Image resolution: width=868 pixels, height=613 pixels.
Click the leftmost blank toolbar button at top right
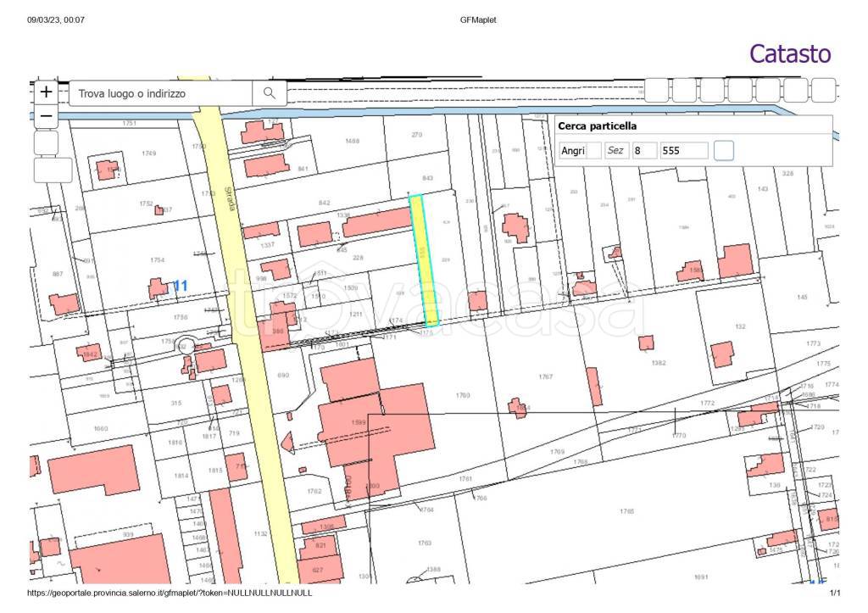[657, 90]
